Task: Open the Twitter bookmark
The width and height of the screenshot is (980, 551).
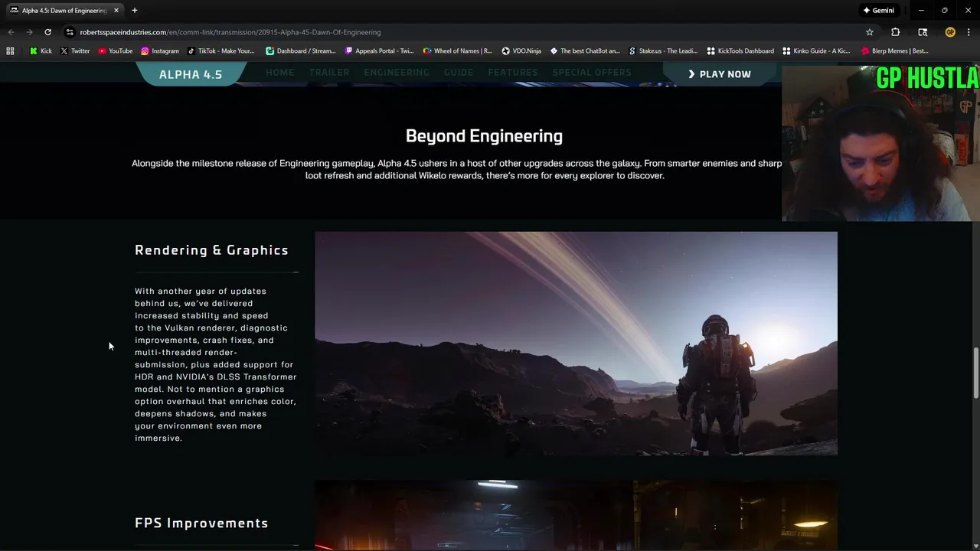Action: 75,51
